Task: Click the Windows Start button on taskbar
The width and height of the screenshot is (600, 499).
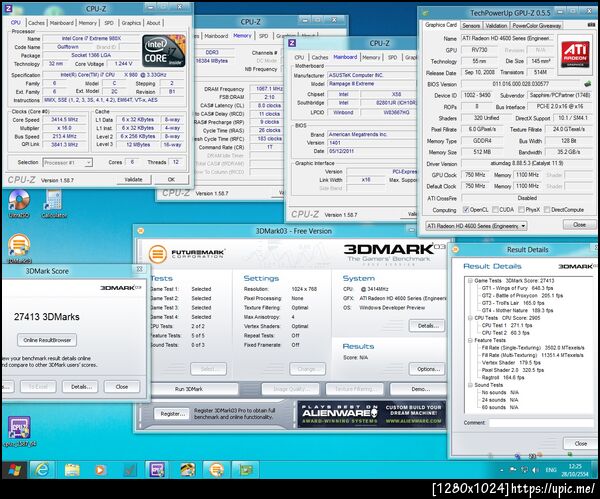Action: pos(15,470)
